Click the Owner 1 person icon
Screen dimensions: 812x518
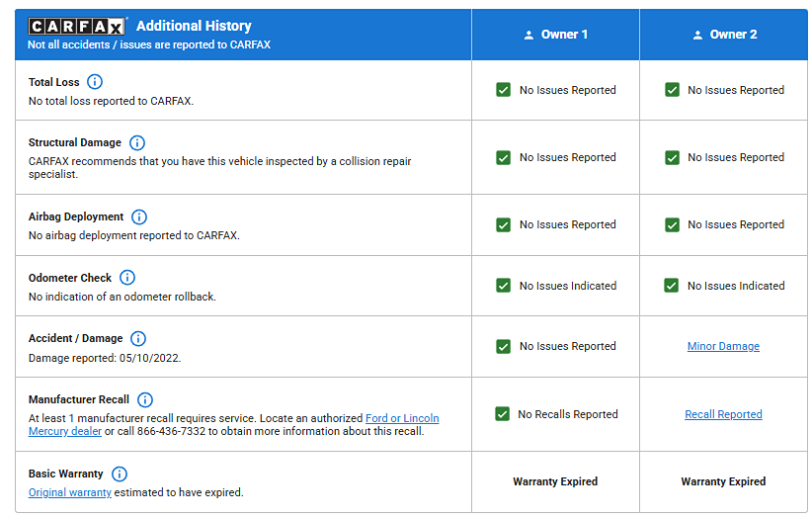(x=528, y=35)
